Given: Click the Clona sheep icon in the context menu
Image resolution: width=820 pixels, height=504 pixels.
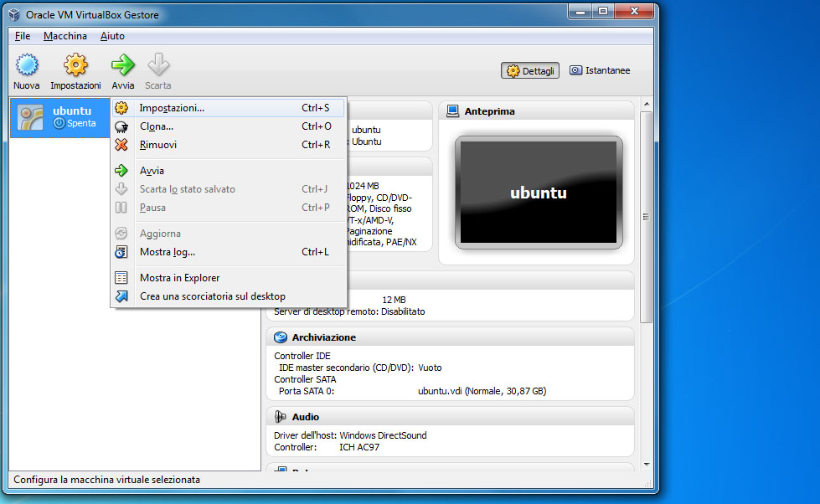Looking at the screenshot, I should 121,126.
